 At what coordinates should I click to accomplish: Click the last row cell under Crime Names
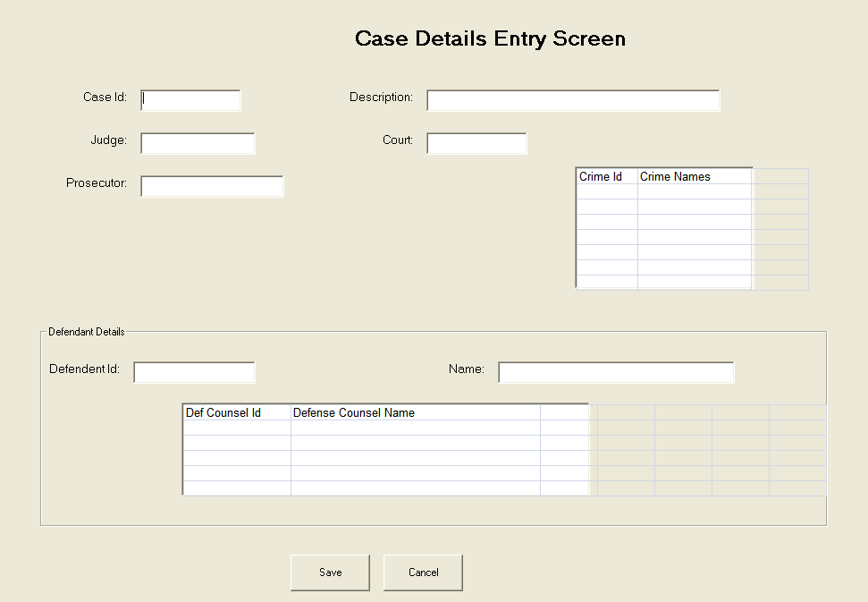695,282
